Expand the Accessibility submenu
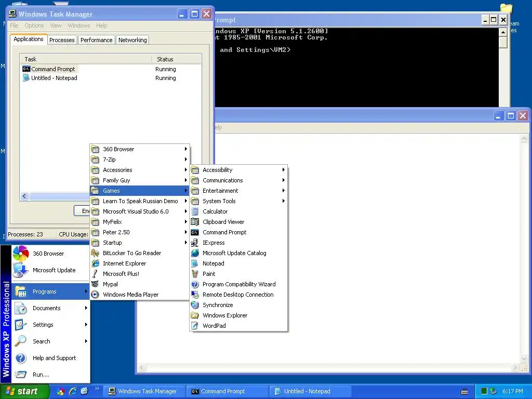Screen dimensions: 532x399 click(x=239, y=170)
